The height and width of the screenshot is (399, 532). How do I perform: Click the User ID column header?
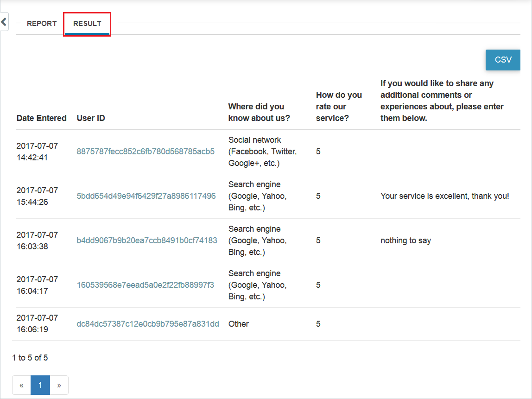(91, 118)
